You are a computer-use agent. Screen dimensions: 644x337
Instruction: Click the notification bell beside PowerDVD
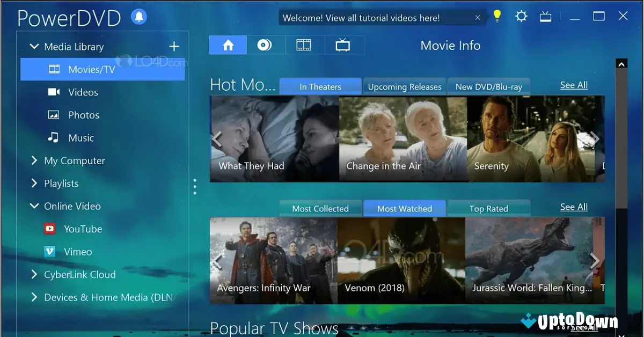pyautogui.click(x=139, y=17)
